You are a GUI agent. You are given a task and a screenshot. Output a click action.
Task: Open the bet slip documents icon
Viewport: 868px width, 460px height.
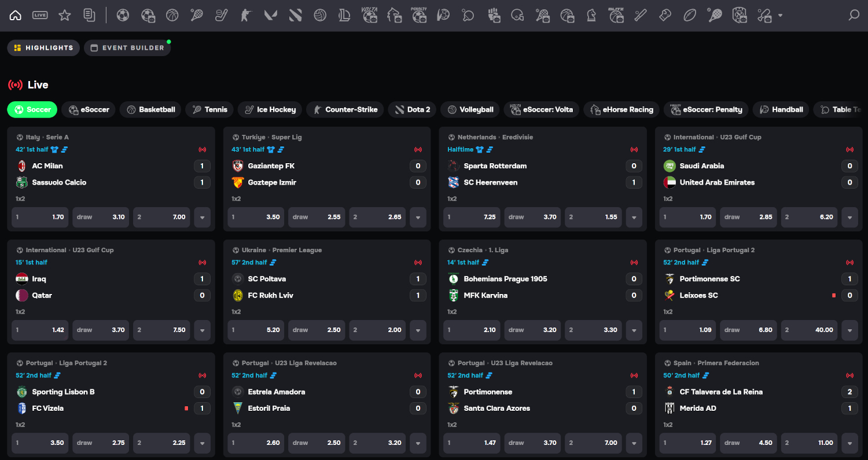tap(89, 16)
